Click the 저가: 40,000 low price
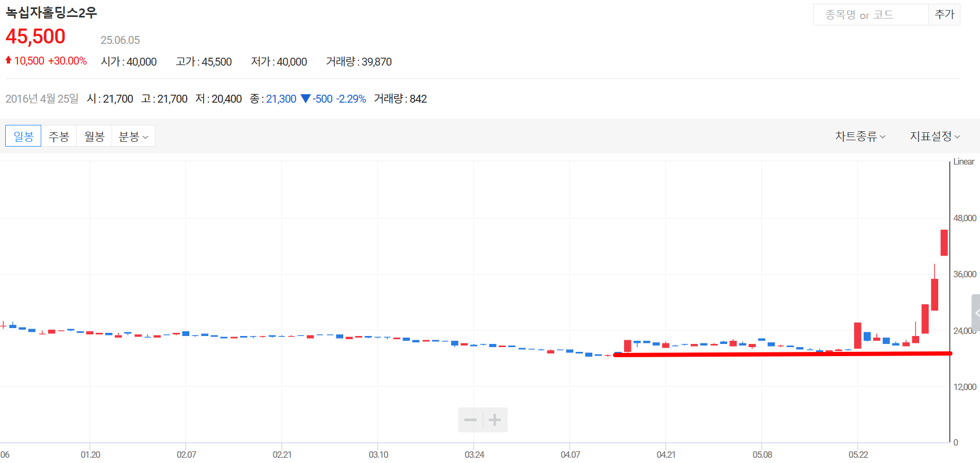This screenshot has width=980, height=463. point(279,61)
